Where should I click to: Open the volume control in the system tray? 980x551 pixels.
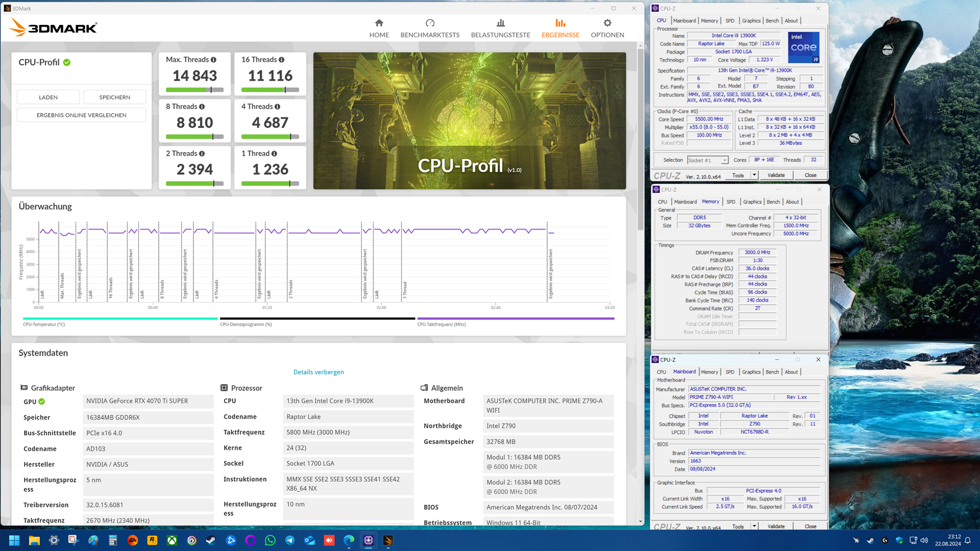tap(924, 540)
